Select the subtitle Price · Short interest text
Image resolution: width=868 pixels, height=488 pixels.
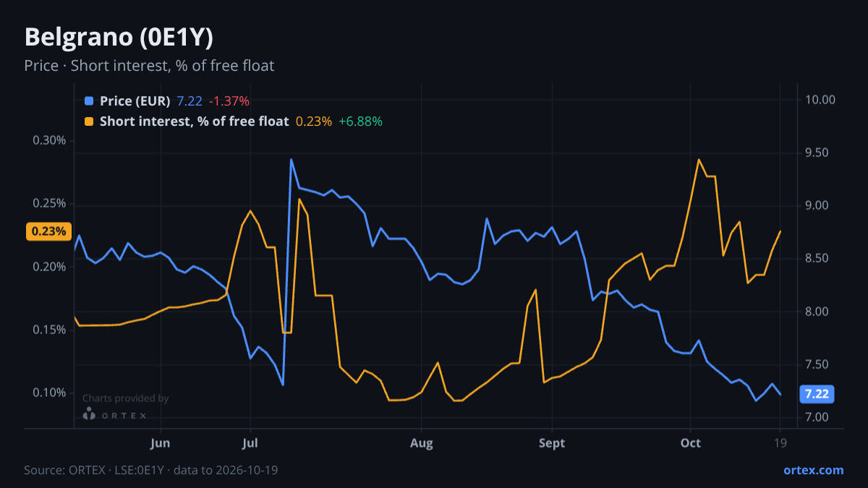149,66
